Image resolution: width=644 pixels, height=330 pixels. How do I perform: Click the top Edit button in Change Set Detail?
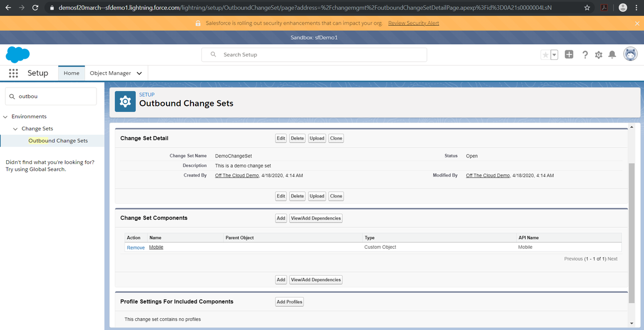pyautogui.click(x=281, y=138)
